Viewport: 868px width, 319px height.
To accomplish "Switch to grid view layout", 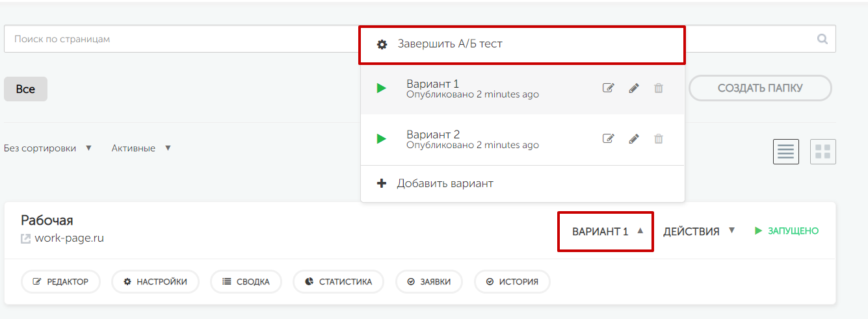I will click(x=822, y=151).
